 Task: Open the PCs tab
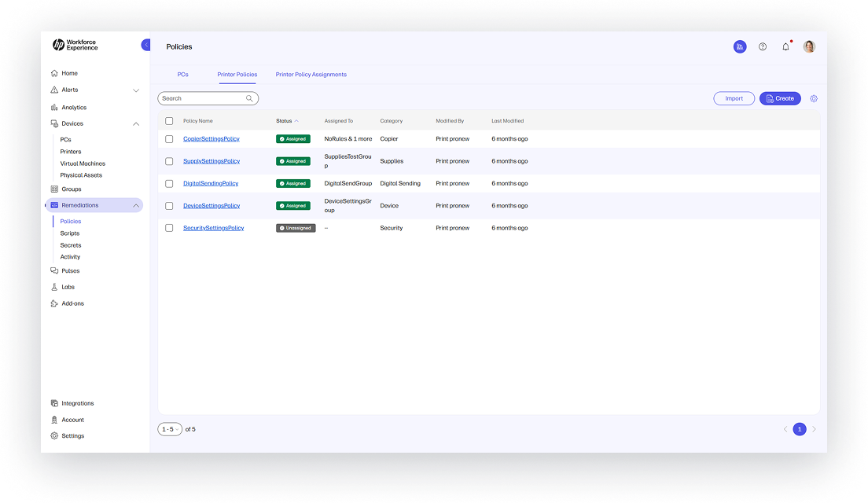(x=183, y=74)
